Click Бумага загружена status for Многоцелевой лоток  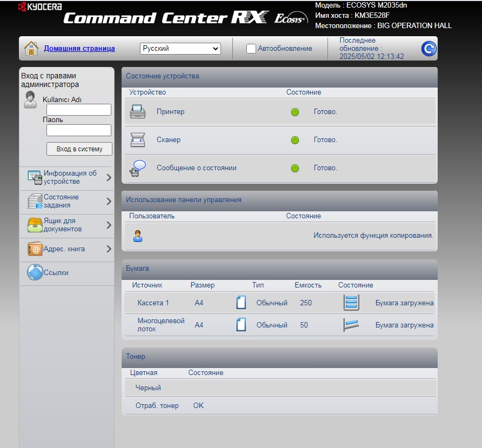404,325
